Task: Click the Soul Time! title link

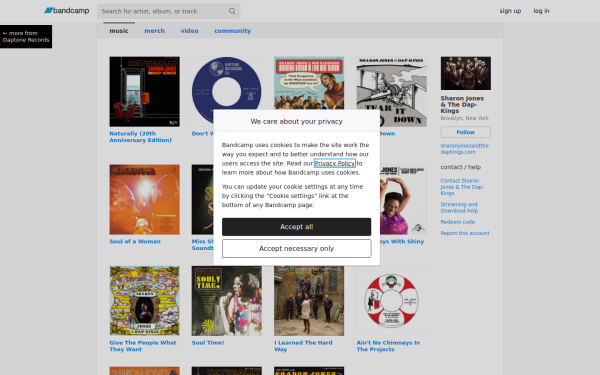Action: pos(208,343)
